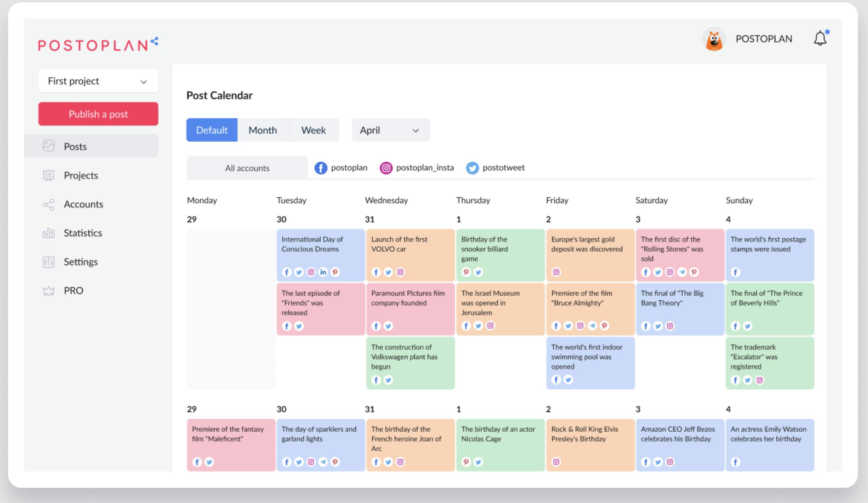Screen dimensions: 868x503
Task: Click the Facebook icon beside postoplan
Action: click(321, 168)
